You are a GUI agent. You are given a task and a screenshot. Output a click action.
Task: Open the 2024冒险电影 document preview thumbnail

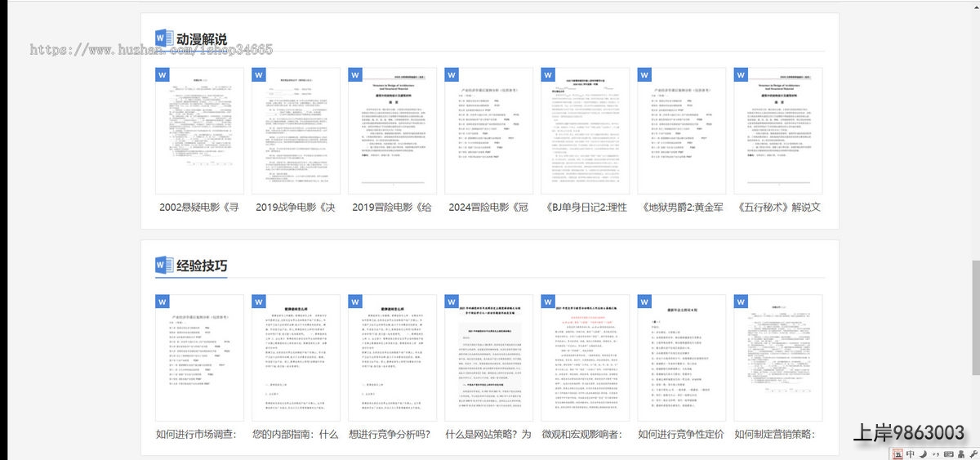tap(488, 131)
